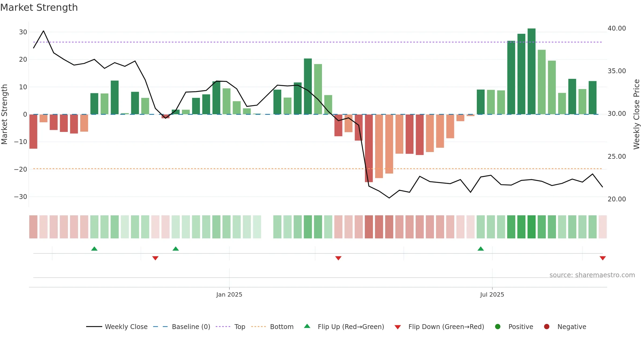Click the Market Strength chart title

pos(39,8)
